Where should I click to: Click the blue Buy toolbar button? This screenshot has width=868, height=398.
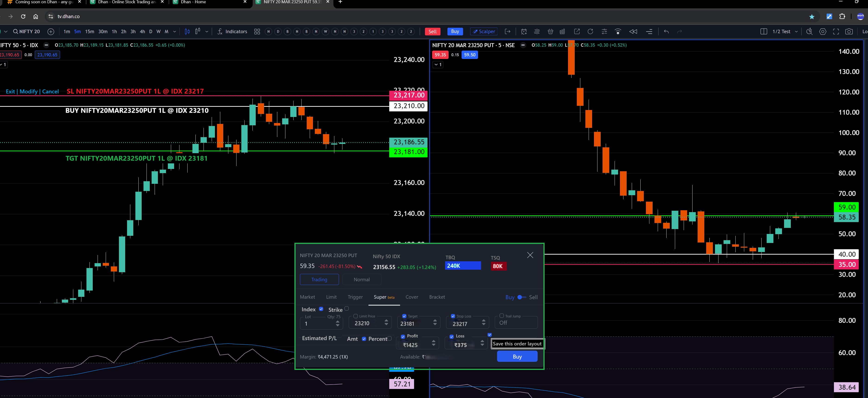pos(455,31)
